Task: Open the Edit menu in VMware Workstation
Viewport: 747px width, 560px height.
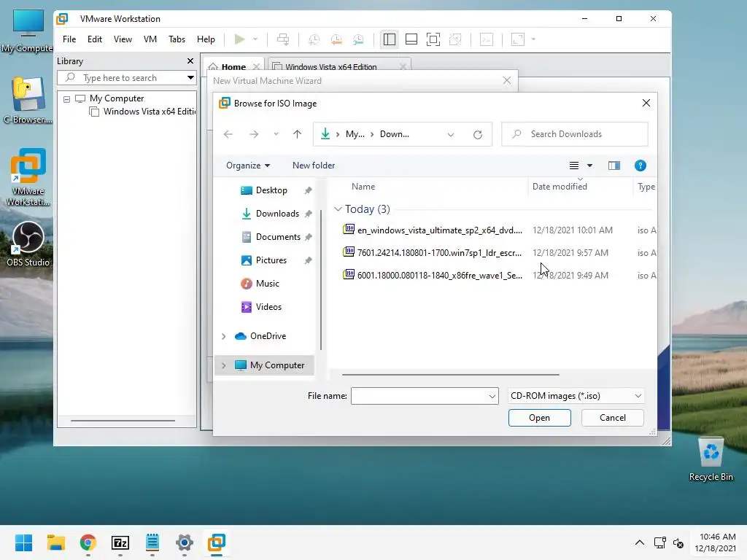Action: 95,39
